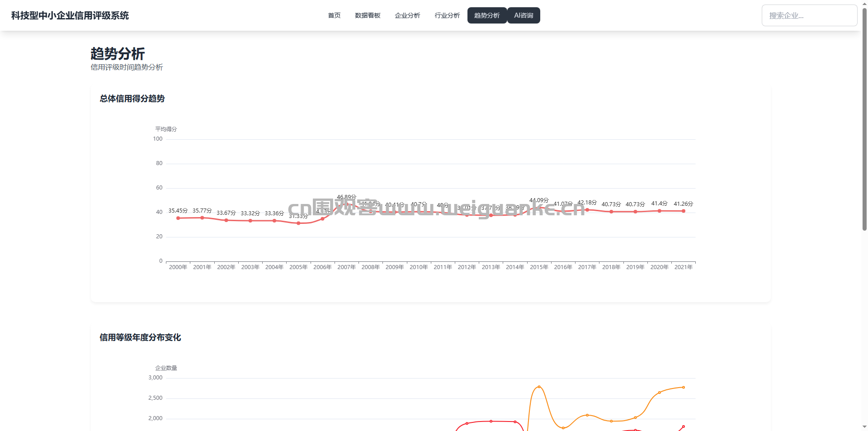Open the 首页 navigation tab
The height and width of the screenshot is (431, 868).
click(334, 15)
